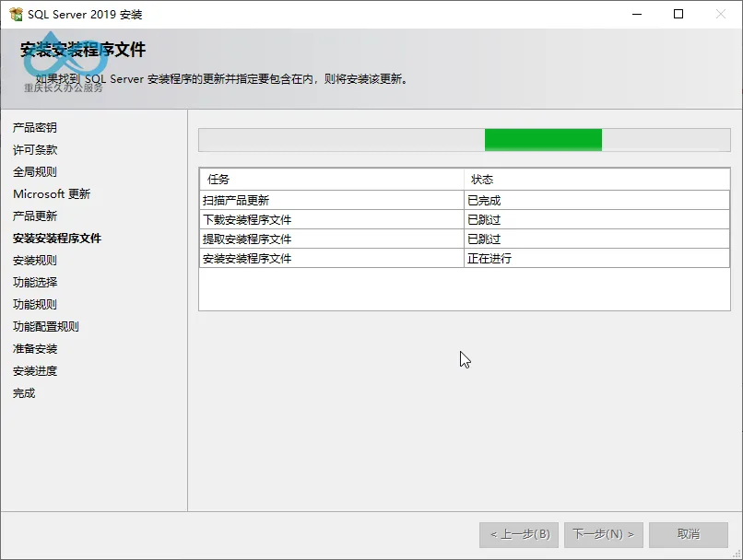
Task: Click the window title SQL Server 2019 安装
Action: (x=85, y=15)
